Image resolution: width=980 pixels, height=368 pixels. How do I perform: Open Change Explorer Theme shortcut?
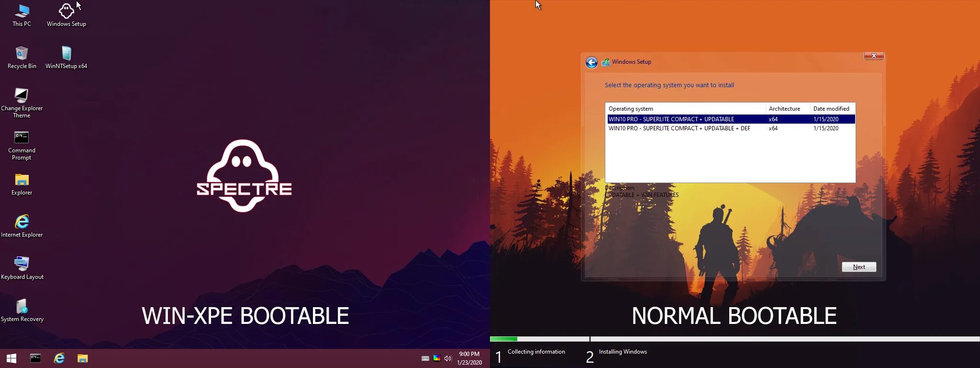click(x=22, y=103)
